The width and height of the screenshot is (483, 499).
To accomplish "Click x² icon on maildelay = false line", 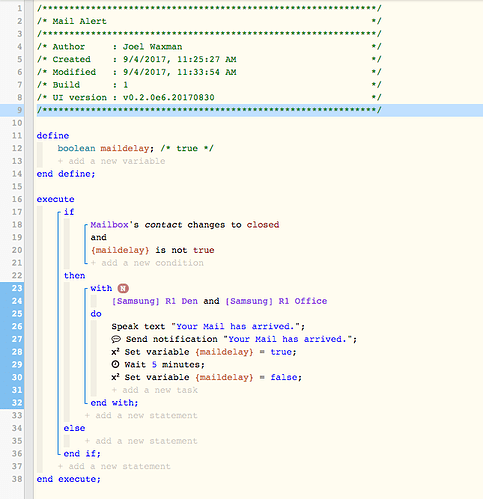I will point(115,377).
